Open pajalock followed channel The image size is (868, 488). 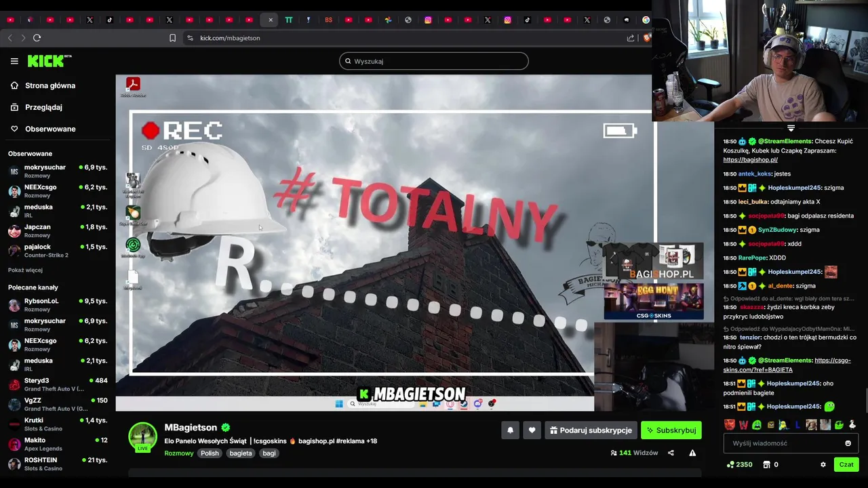(x=58, y=250)
